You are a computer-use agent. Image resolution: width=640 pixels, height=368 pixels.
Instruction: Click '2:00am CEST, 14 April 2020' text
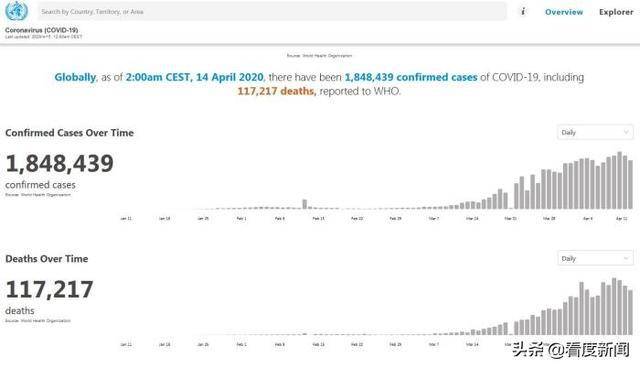tap(195, 77)
